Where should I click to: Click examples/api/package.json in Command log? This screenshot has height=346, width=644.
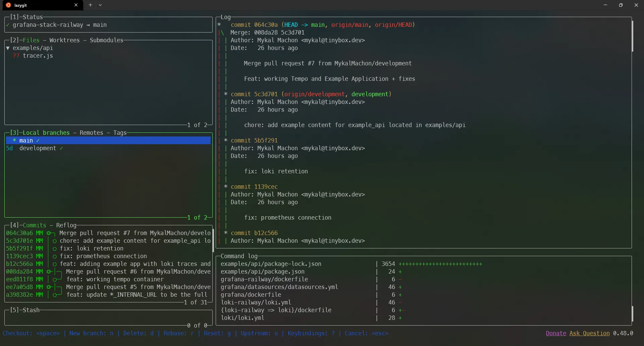[262, 272]
